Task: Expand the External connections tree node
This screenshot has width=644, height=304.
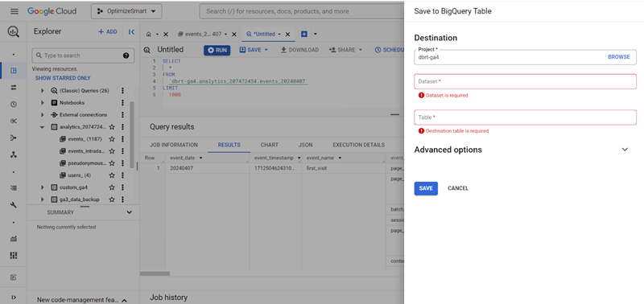Action: 43,115
